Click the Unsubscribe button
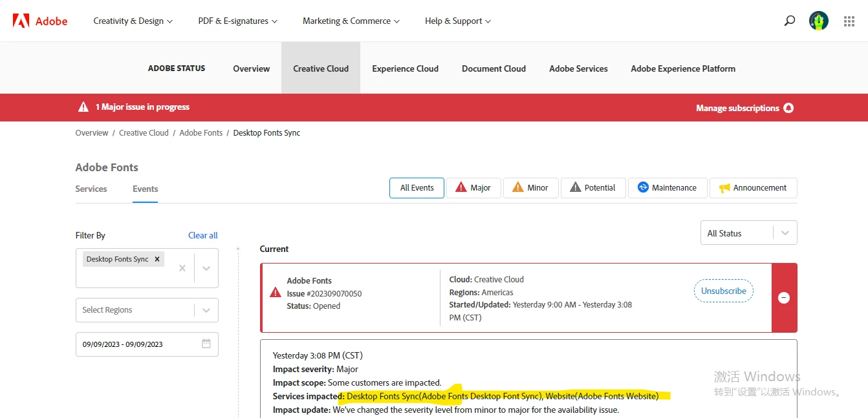Viewport: 868px width, 418px height. pos(724,291)
